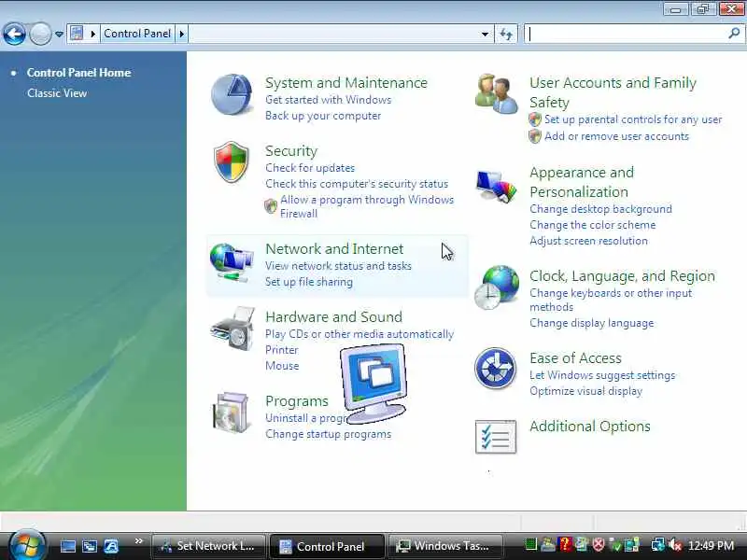
Task: Open System and Maintenance category
Action: coord(346,83)
